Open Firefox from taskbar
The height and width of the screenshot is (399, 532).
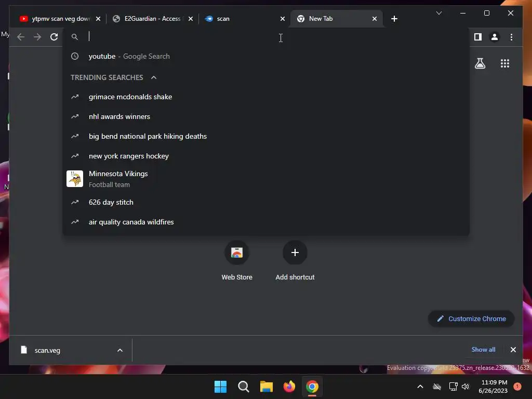[x=289, y=387]
